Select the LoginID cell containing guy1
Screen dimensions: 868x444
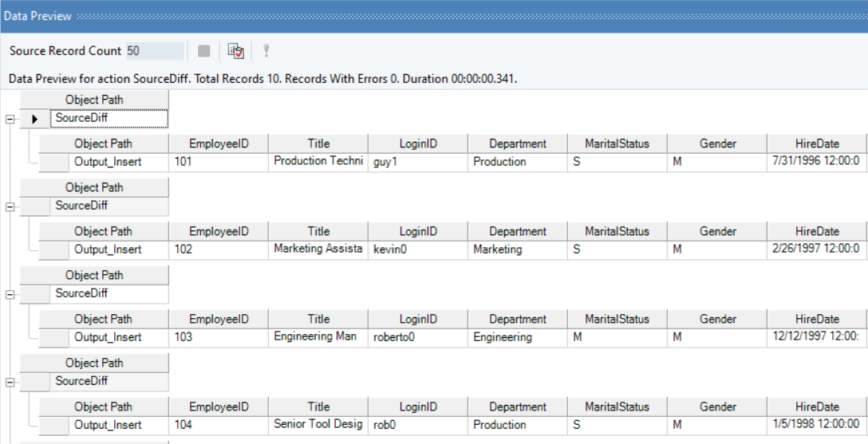pos(417,162)
